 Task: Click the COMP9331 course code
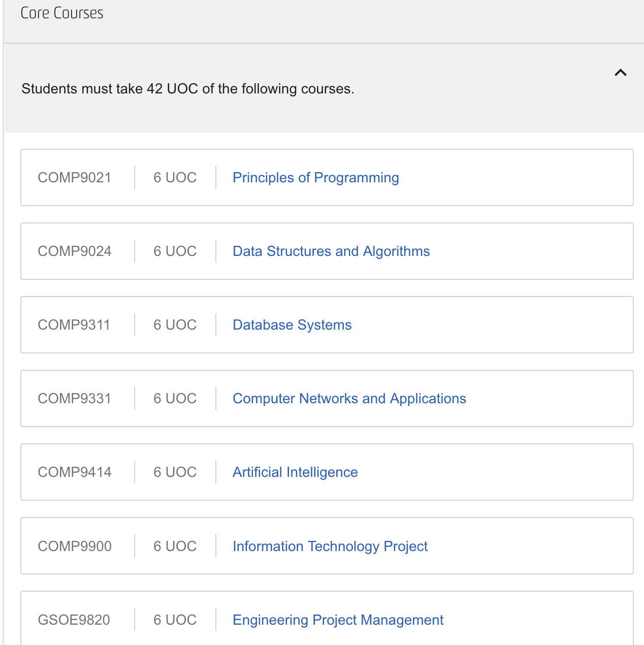74,399
